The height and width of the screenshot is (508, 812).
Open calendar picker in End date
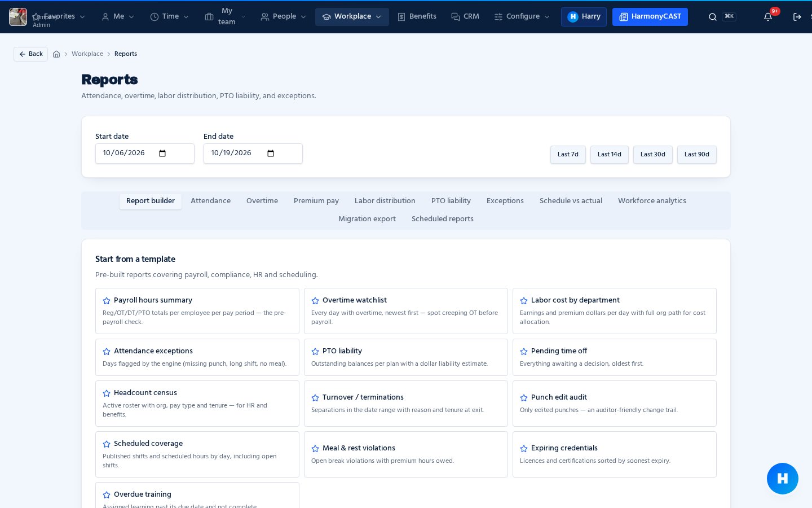point(271,154)
